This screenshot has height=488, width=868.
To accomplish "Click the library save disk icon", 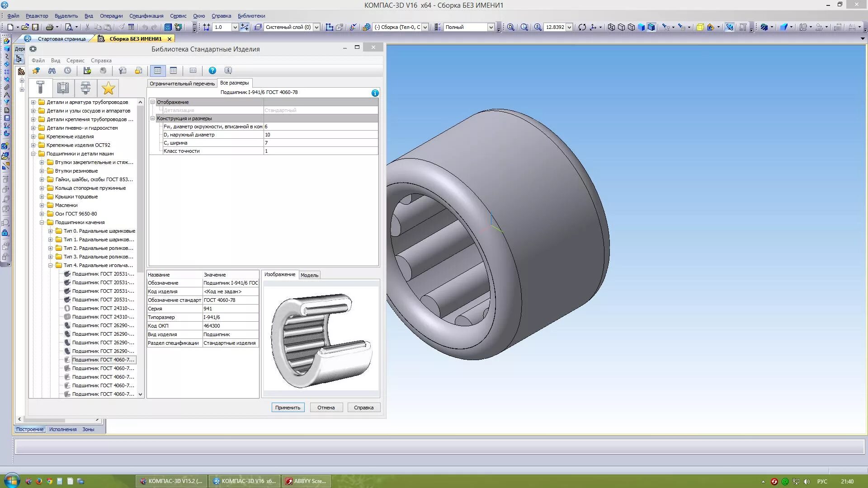I will pos(87,70).
